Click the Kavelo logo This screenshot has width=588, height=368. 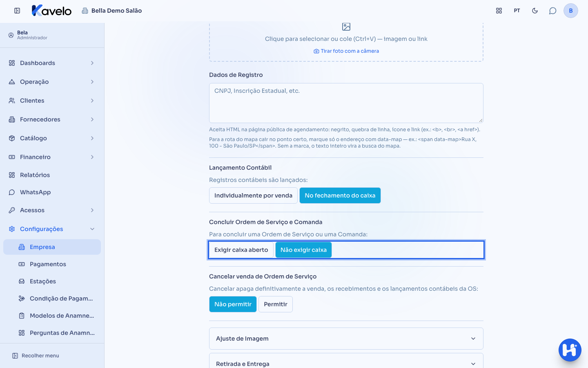point(51,11)
